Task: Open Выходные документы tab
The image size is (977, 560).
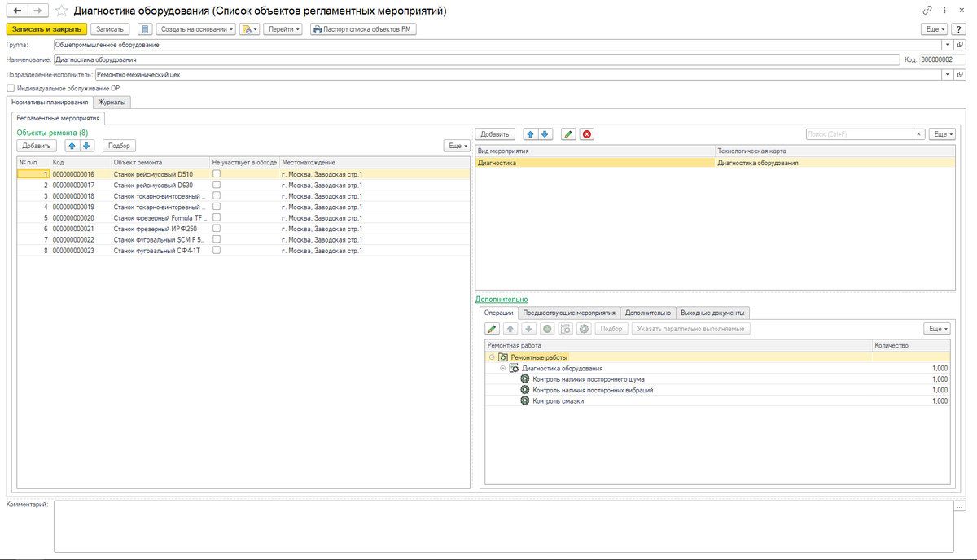Action: (711, 313)
